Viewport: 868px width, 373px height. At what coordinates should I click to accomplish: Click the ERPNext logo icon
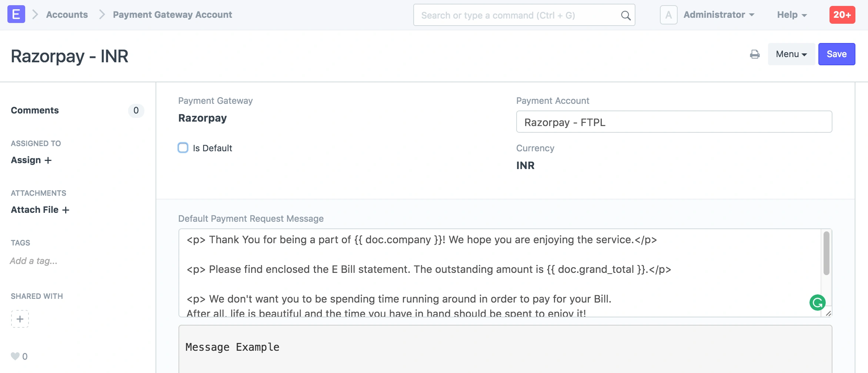(16, 14)
